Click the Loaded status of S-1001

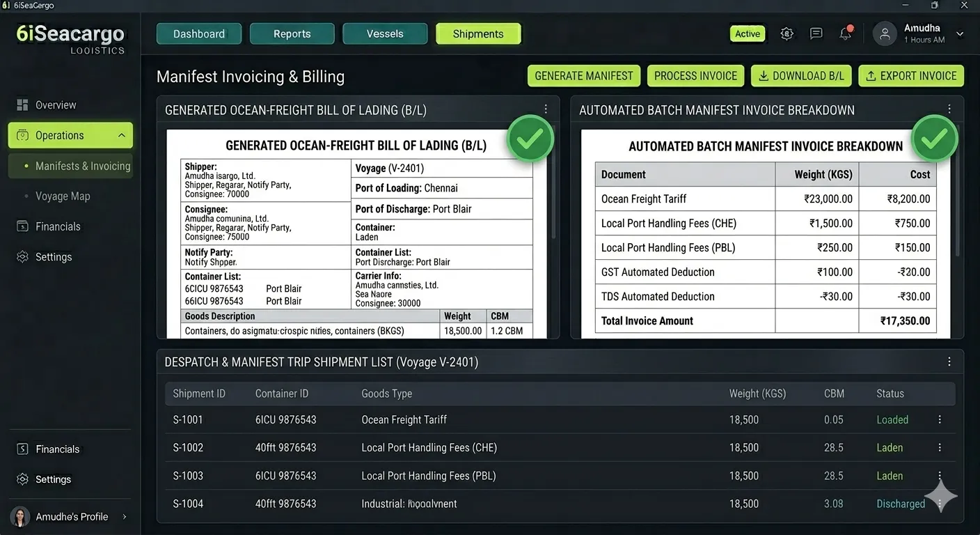(x=892, y=419)
